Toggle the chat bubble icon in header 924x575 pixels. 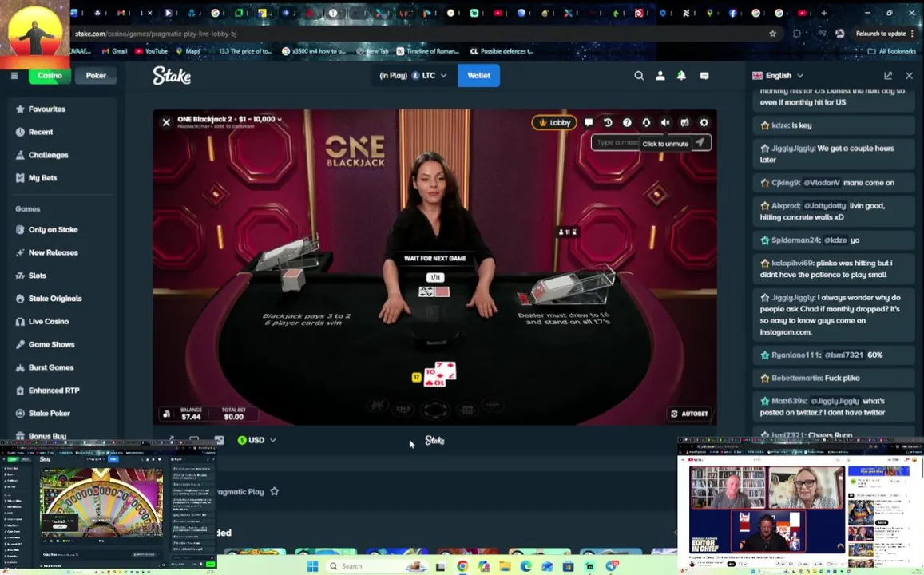pyautogui.click(x=704, y=75)
